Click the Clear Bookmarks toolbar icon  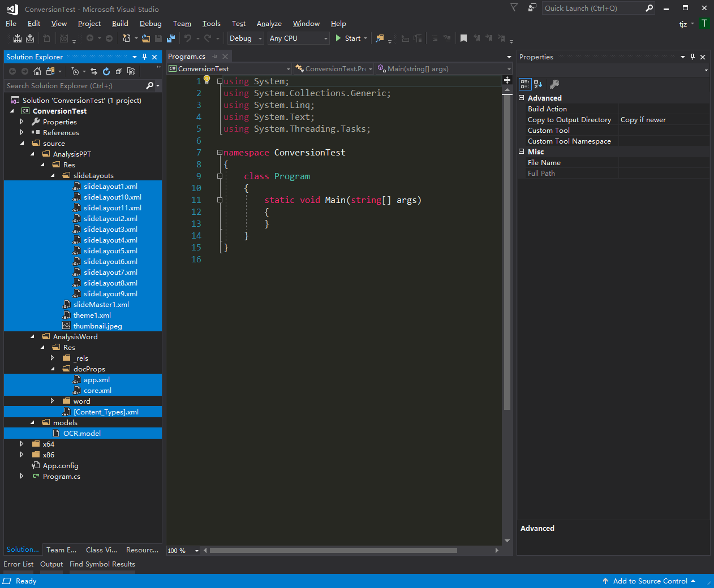coord(501,38)
